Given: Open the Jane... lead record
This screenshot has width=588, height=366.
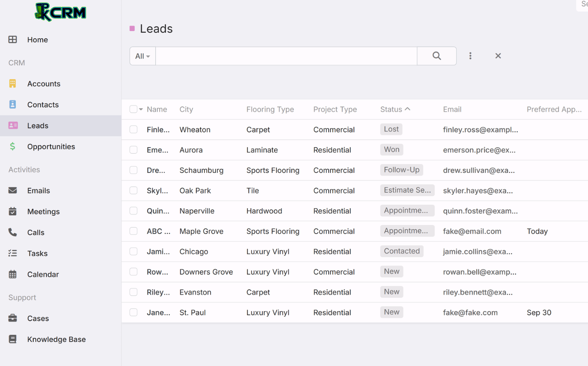Looking at the screenshot, I should [x=159, y=312].
